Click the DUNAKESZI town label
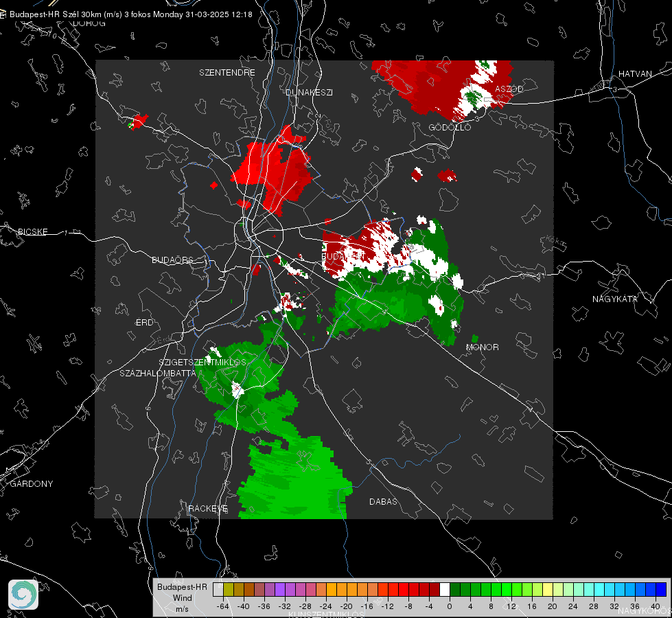The image size is (672, 618). tap(309, 92)
